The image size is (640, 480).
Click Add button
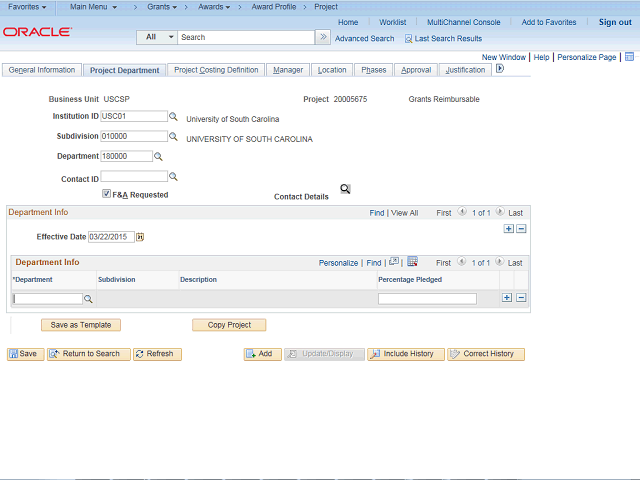[x=262, y=354]
